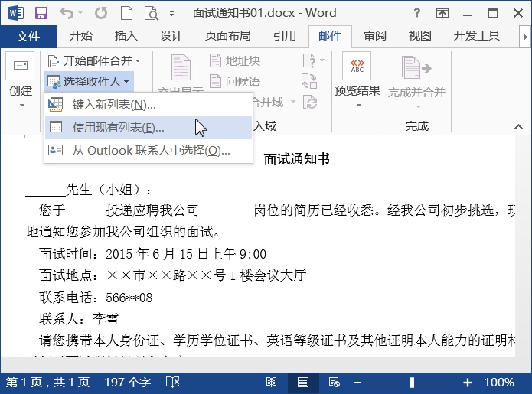This screenshot has width=532, height=394.
Task: Click the zoom in plus button
Action: 468,383
